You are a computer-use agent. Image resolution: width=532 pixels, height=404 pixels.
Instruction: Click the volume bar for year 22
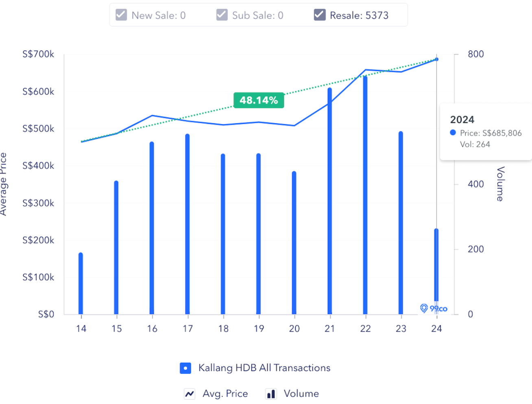[365, 195]
